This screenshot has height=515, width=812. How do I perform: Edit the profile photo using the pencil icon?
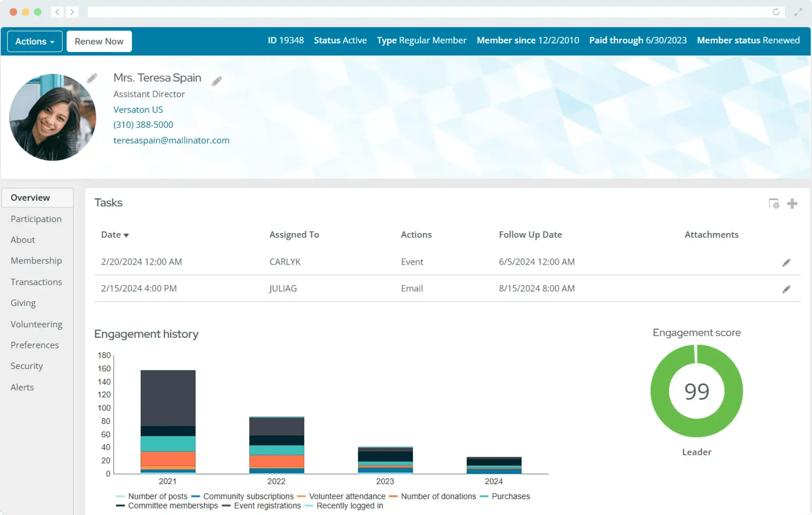pyautogui.click(x=92, y=78)
